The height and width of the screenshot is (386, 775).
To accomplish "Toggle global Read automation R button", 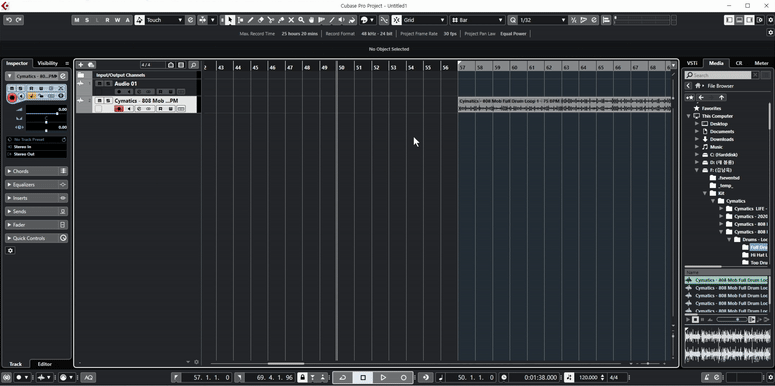I will click(107, 20).
